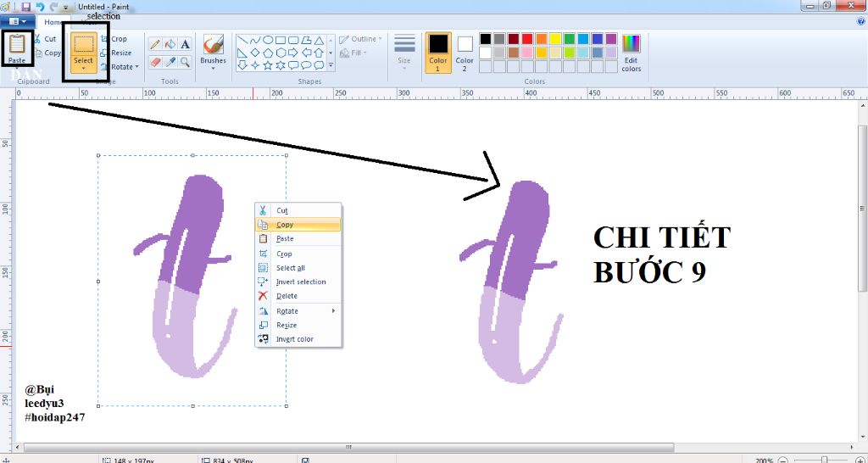Open the Select dropdown arrow
This screenshot has width=868, height=463.
(84, 69)
